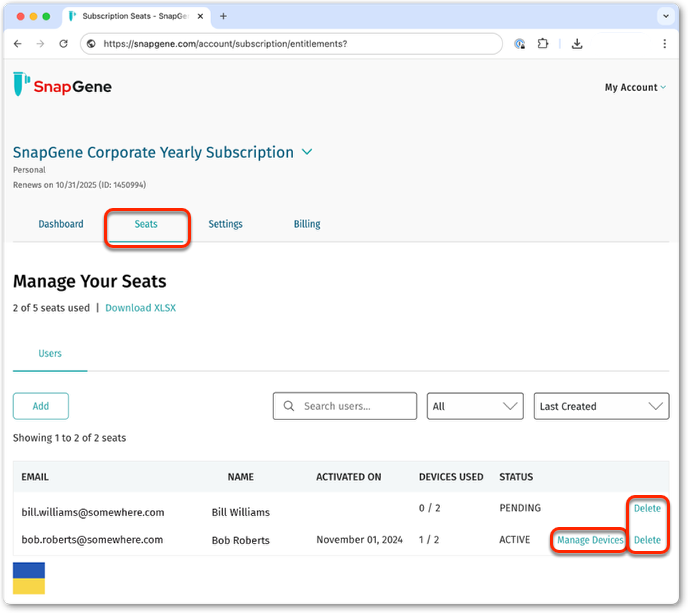Open the Settings tab
Image resolution: width=688 pixels, height=613 pixels.
[x=226, y=224]
